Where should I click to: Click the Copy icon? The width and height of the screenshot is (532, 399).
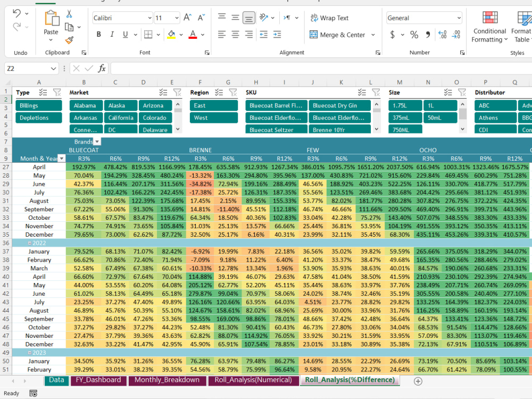pyautogui.click(x=69, y=27)
